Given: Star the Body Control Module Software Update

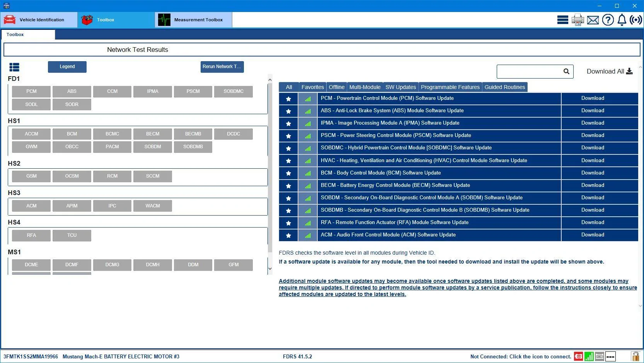Looking at the screenshot, I should click(x=288, y=173).
